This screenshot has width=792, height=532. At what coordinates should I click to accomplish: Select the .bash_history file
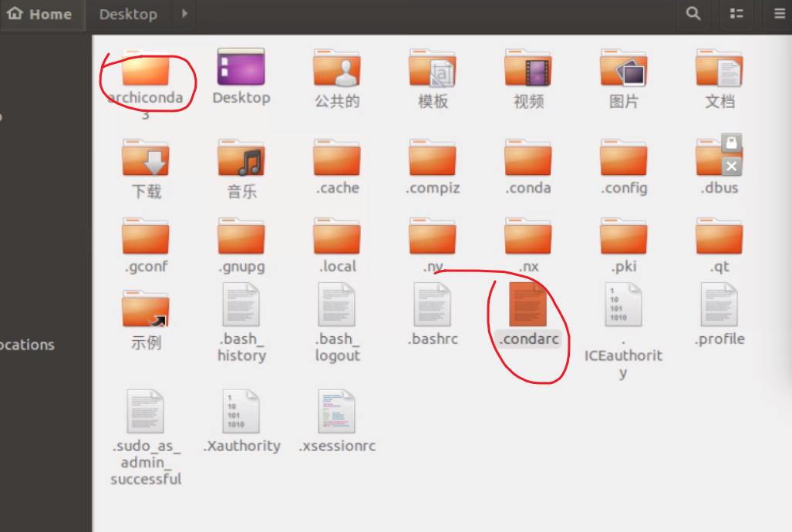click(x=241, y=304)
